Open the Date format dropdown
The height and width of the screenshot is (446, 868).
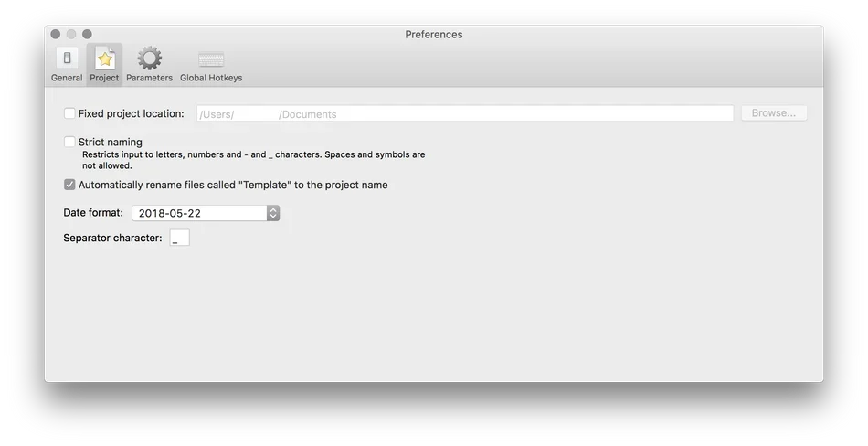[206, 213]
